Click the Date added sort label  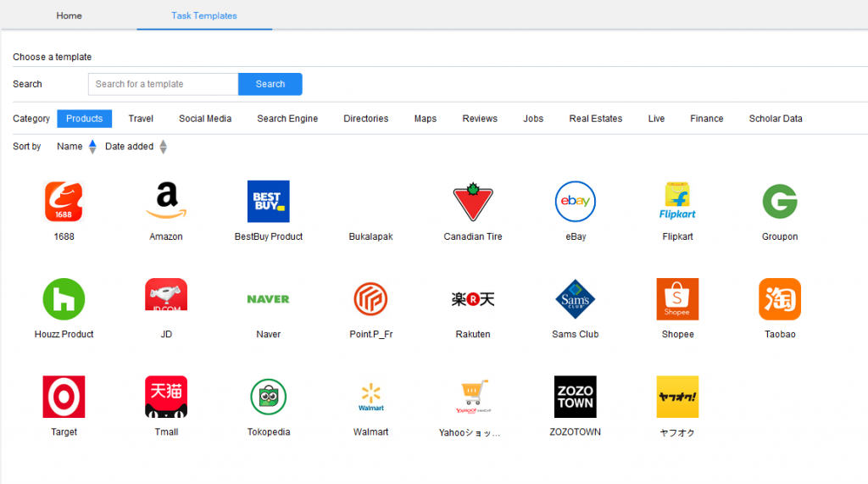130,147
